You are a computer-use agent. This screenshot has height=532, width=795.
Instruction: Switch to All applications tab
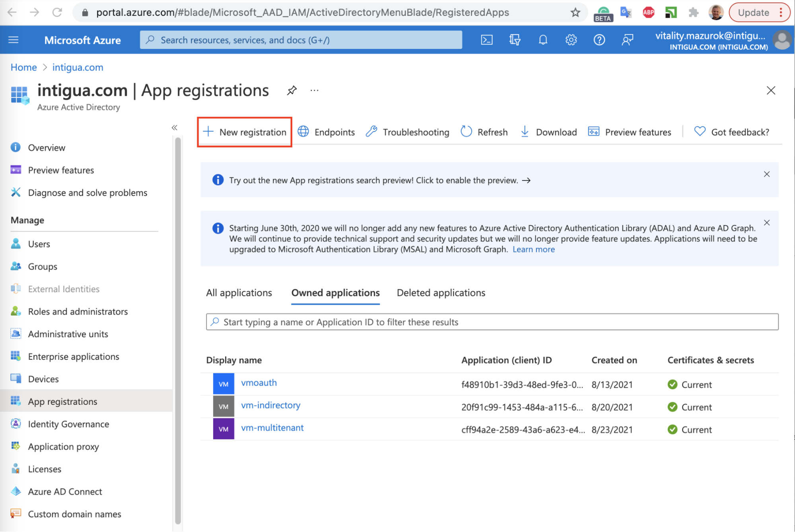[x=239, y=293]
